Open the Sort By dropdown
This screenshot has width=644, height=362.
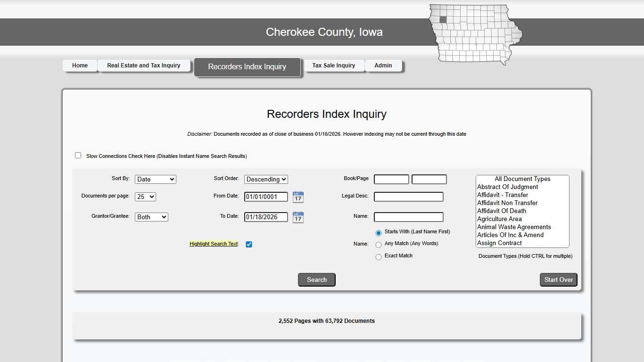[x=156, y=179]
